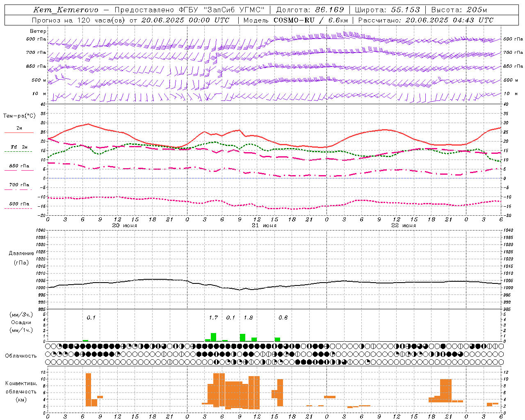Click the left '10 м' wind level label
The height and width of the screenshot is (420, 525).
tap(39, 94)
